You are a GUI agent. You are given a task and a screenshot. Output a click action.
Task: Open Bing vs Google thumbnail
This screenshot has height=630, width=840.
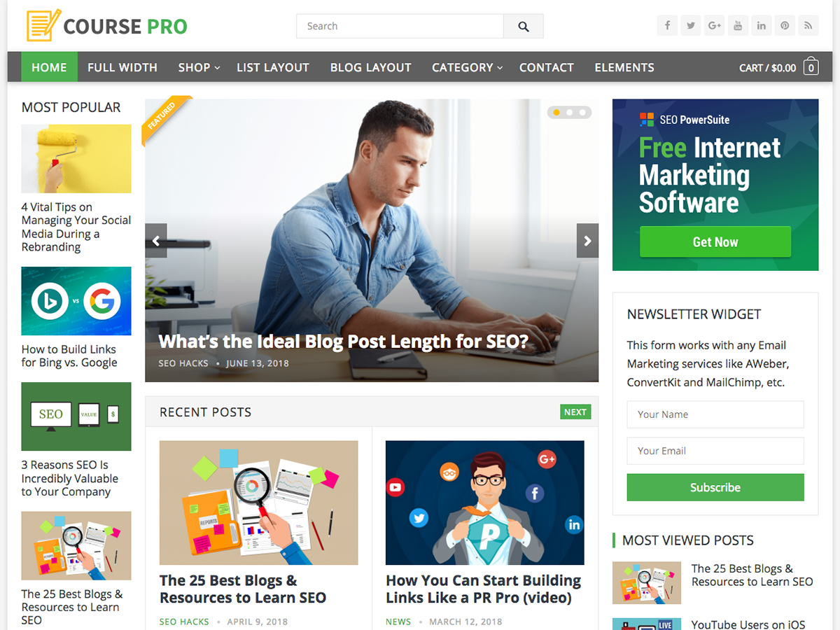[76, 301]
